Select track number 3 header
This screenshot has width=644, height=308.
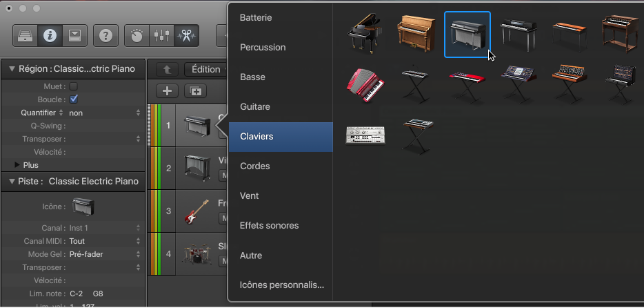[x=168, y=211]
